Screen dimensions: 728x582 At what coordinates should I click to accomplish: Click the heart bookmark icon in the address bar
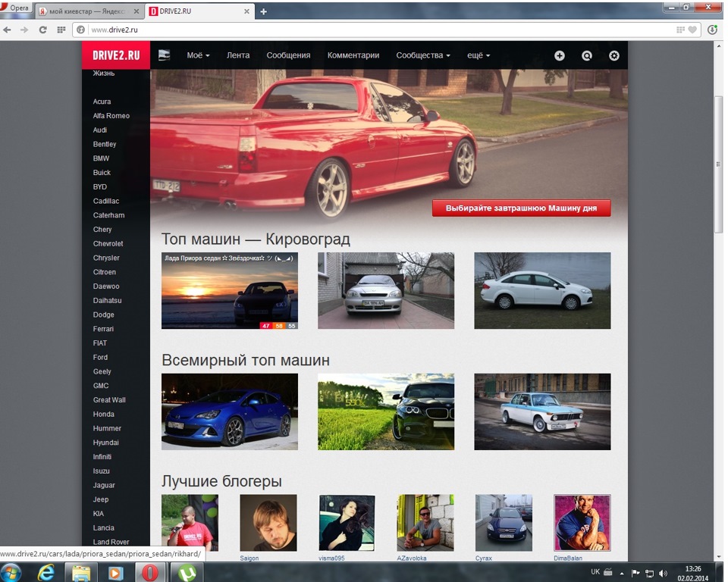point(692,30)
